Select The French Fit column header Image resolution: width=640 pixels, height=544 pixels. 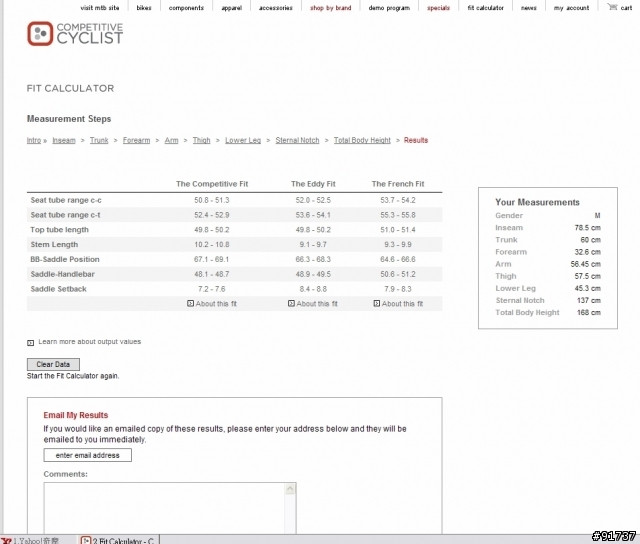tap(398, 184)
